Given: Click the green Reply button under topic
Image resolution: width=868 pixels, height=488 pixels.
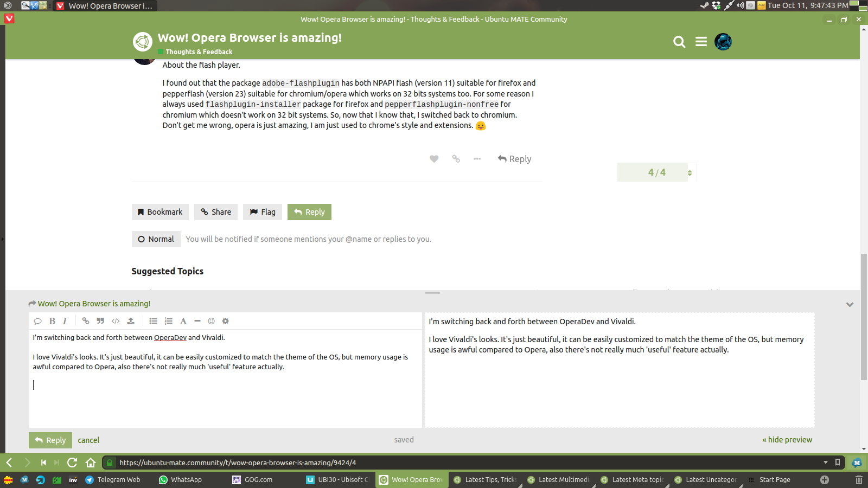Looking at the screenshot, I should click(x=309, y=212).
